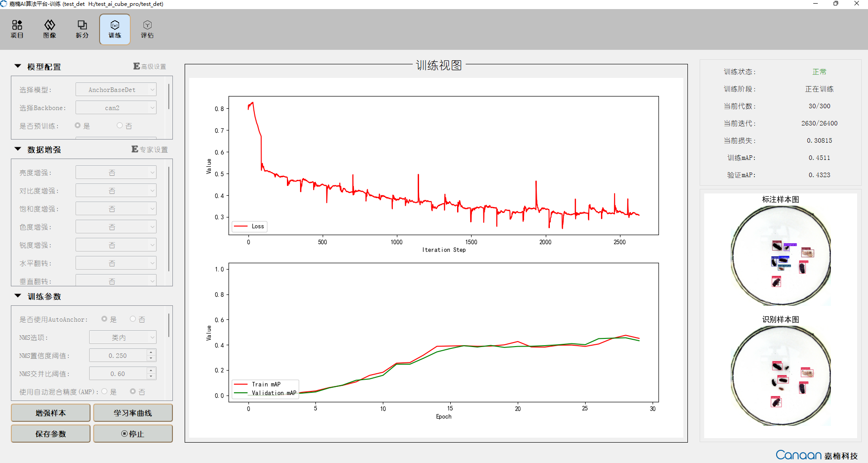Click the 学习率曲线 button

point(133,413)
